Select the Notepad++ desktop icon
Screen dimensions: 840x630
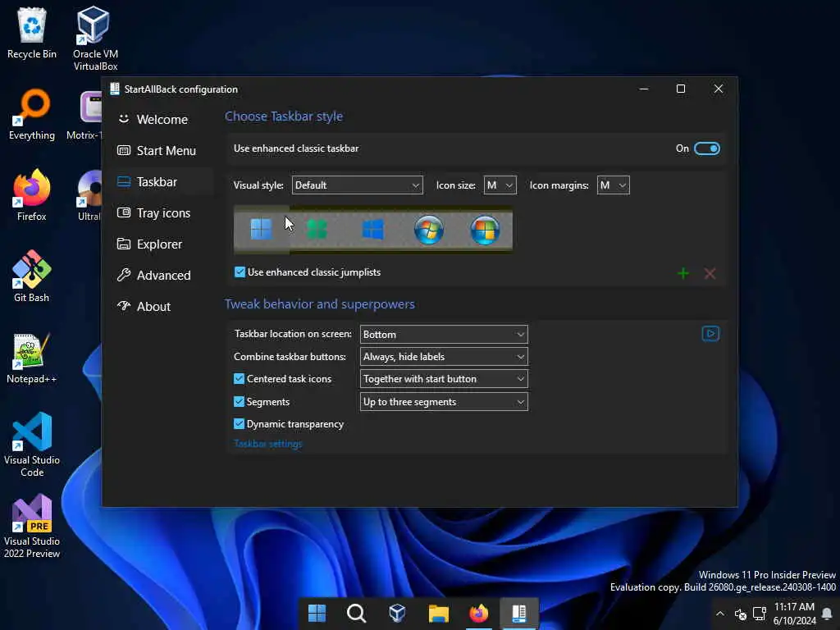point(32,358)
